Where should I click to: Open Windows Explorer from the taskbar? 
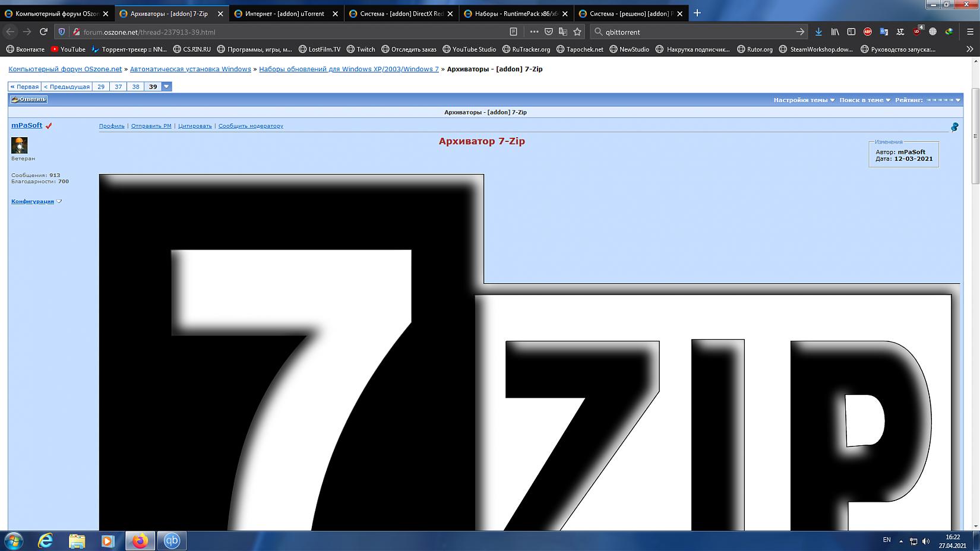(77, 541)
